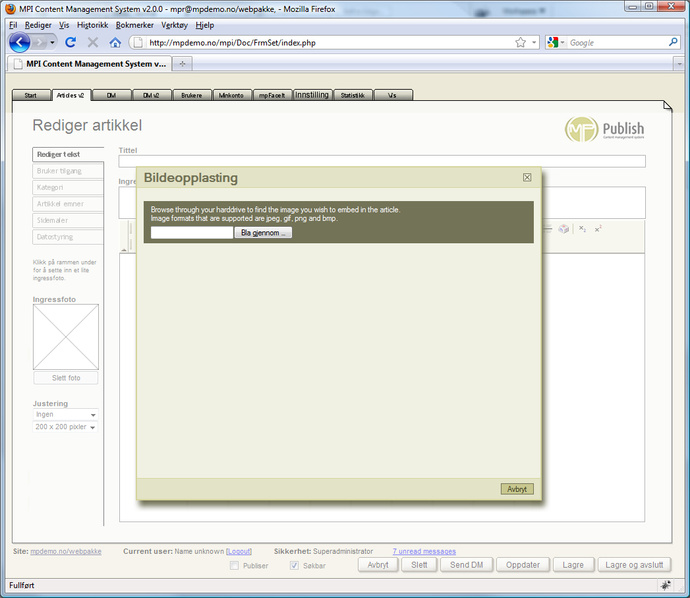Bookmark this page with the star icon
This screenshot has height=598, width=690.
point(520,43)
